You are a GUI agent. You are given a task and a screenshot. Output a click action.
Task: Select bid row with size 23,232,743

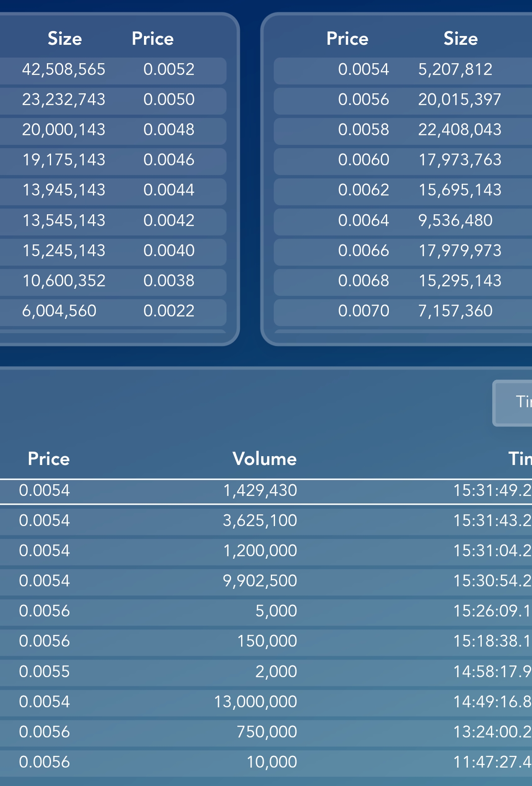coord(113,100)
